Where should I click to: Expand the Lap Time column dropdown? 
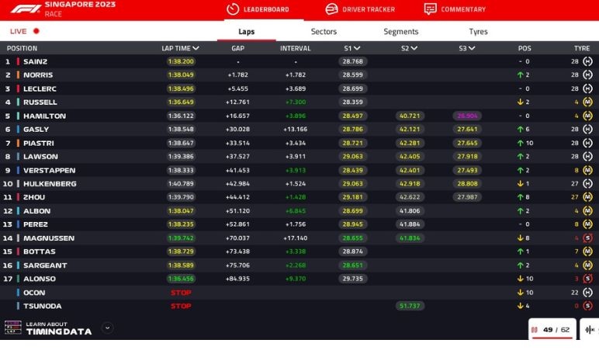click(x=196, y=48)
